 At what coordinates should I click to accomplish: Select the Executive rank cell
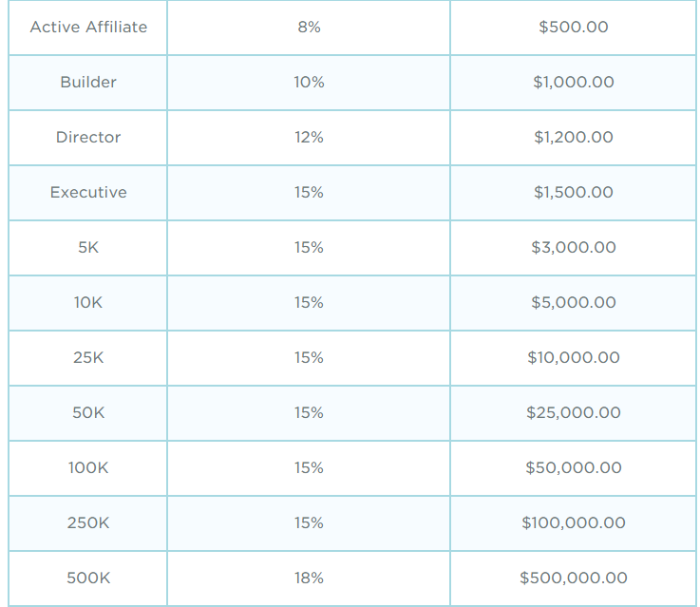click(x=88, y=193)
